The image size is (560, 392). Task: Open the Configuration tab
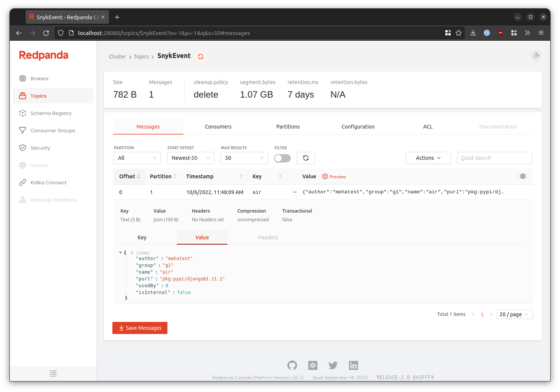pos(358,127)
